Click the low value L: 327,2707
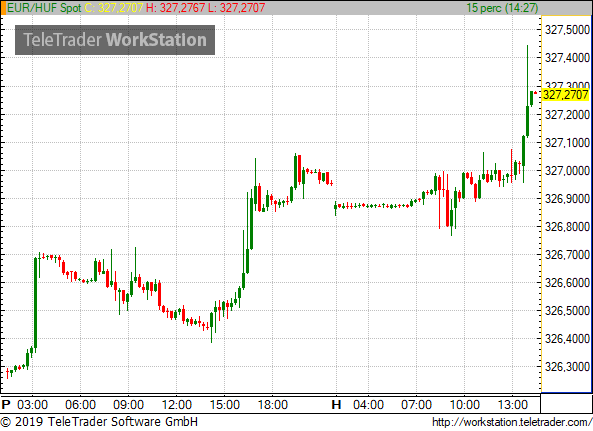This screenshot has height=431, width=593. [236, 8]
